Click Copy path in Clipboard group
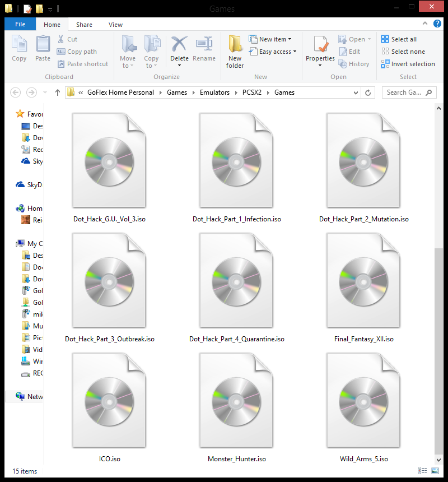The image size is (448, 482). pyautogui.click(x=77, y=52)
